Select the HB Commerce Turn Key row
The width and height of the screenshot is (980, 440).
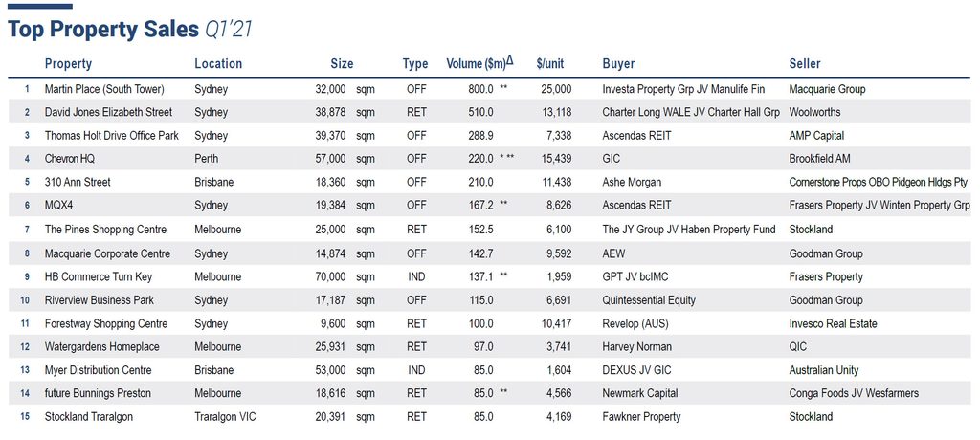point(490,276)
